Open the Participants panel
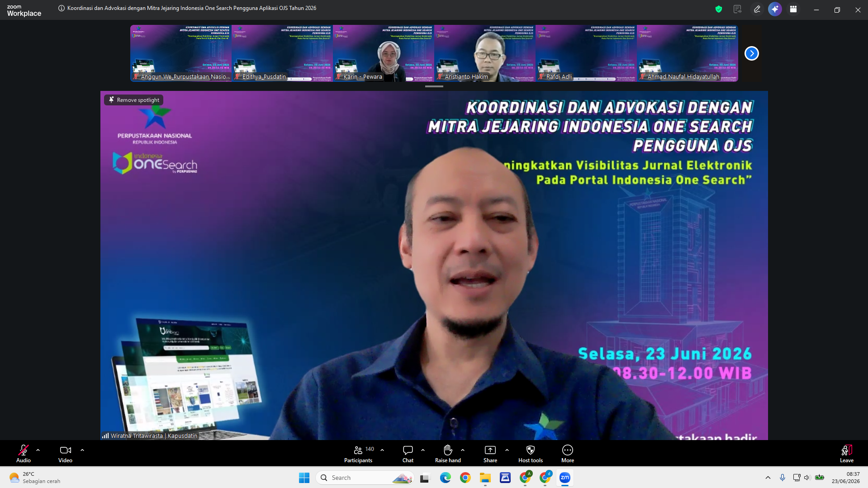The width and height of the screenshot is (868, 488). (x=358, y=454)
